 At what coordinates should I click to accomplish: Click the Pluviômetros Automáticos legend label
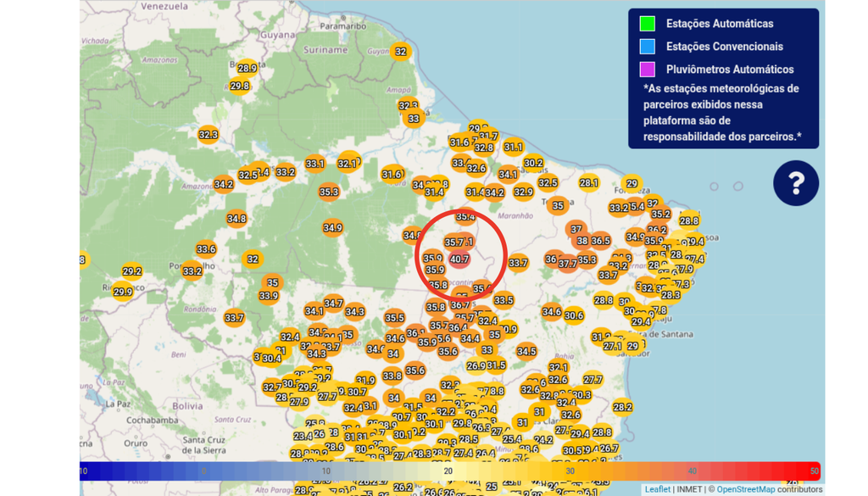coord(730,70)
